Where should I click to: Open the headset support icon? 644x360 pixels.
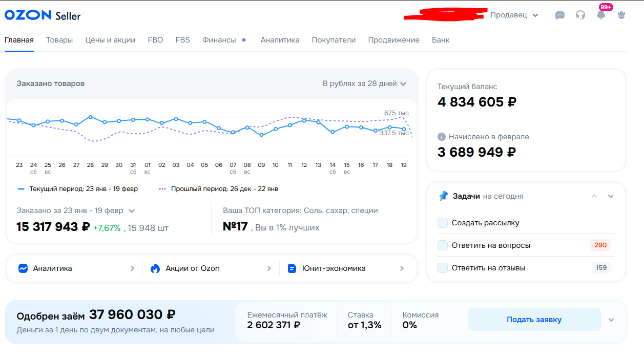(580, 15)
